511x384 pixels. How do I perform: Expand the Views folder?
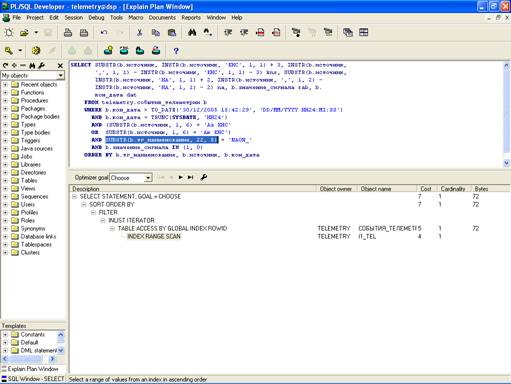pos(5,188)
